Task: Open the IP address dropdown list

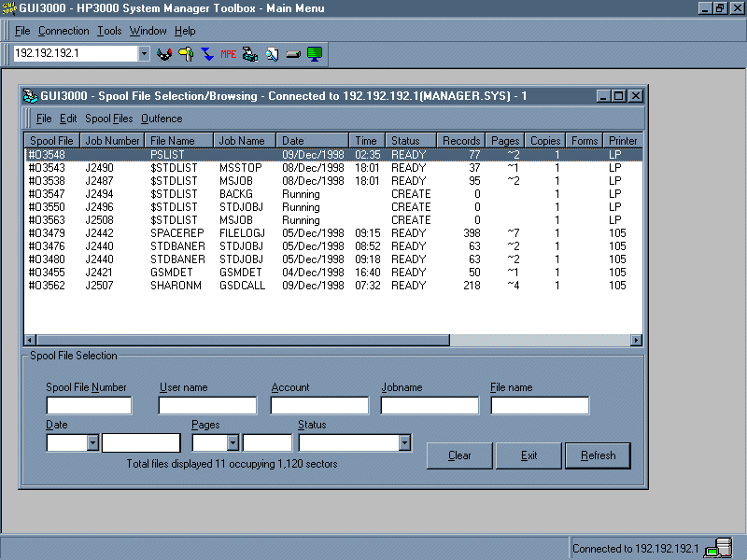Action: click(x=144, y=54)
